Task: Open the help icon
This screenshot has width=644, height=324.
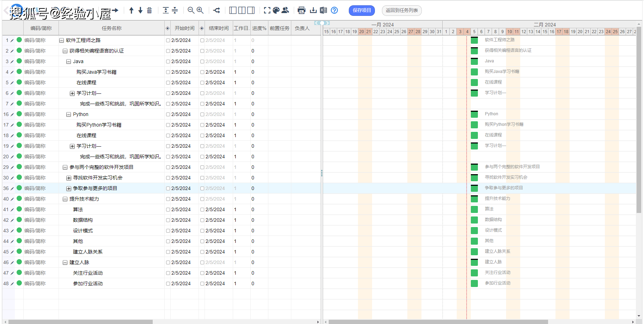Action: (x=334, y=10)
